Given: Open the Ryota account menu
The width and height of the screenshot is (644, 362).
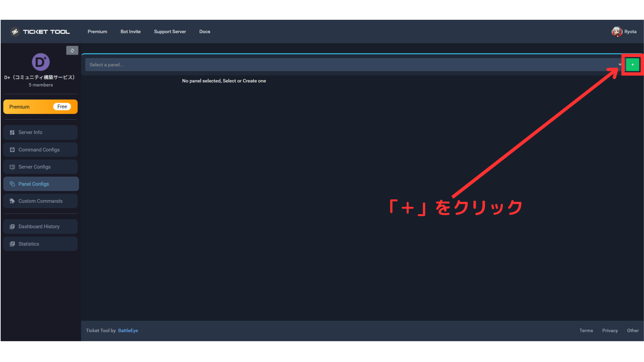Looking at the screenshot, I should 624,32.
